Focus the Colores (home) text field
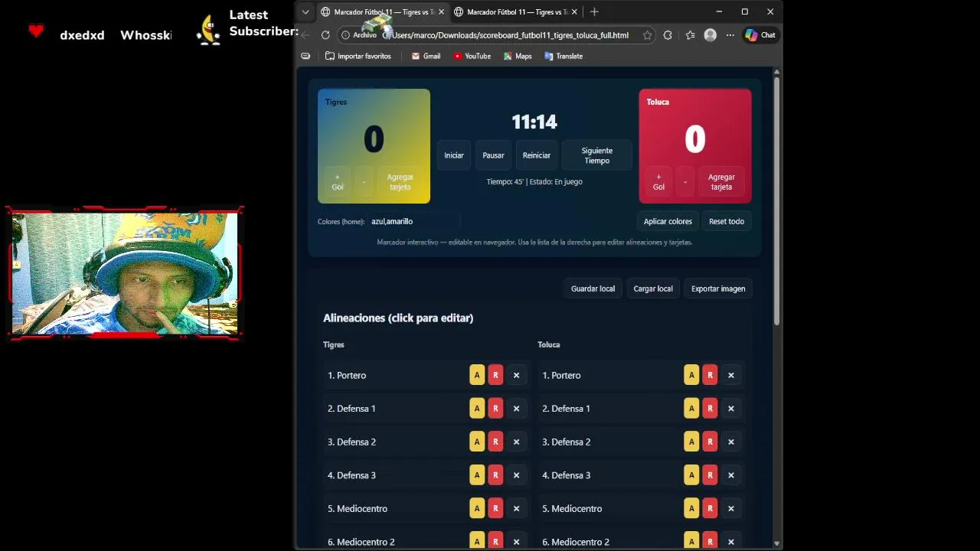Screen dimensions: 980x551 413,221
